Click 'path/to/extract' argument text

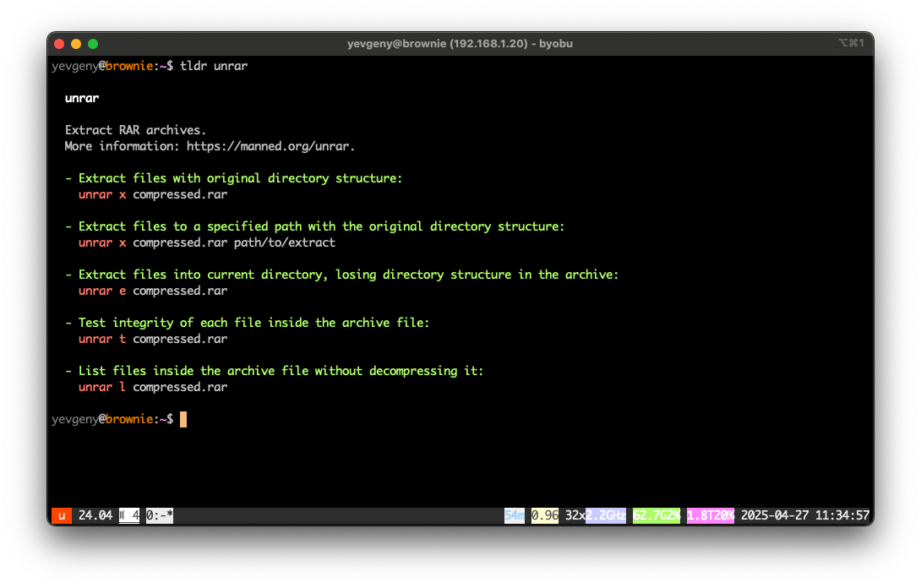pyautogui.click(x=284, y=242)
